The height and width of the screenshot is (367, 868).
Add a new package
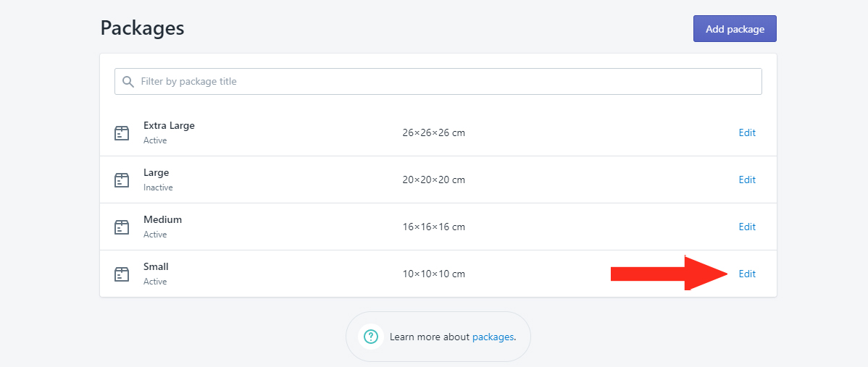pyautogui.click(x=735, y=29)
